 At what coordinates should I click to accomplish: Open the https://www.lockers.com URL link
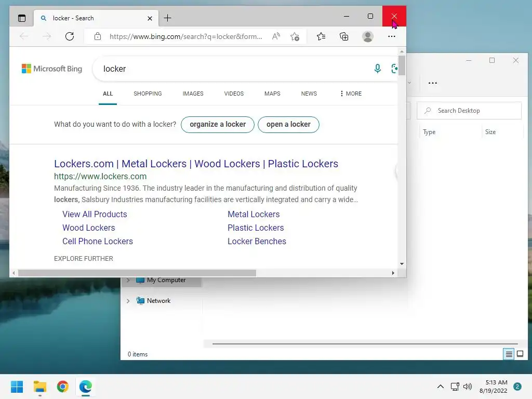(100, 177)
